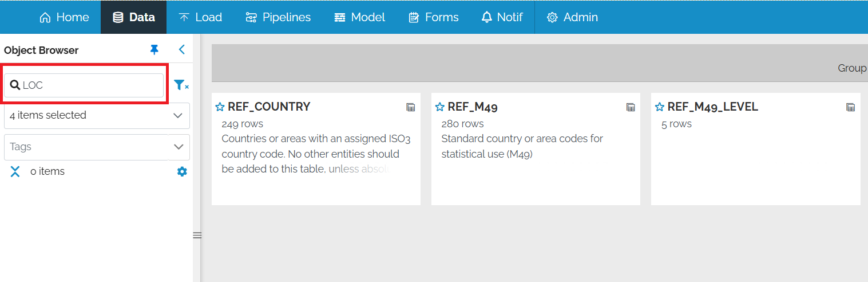The width and height of the screenshot is (868, 282).
Task: Star the REF_M49 table as favorite
Action: (439, 107)
